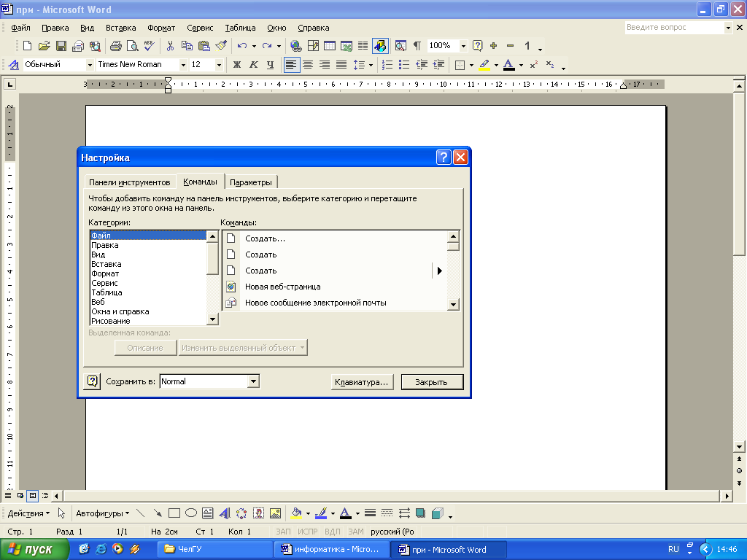This screenshot has height=560, width=747.
Task: Click the Save floppy disk icon
Action: coord(61,46)
